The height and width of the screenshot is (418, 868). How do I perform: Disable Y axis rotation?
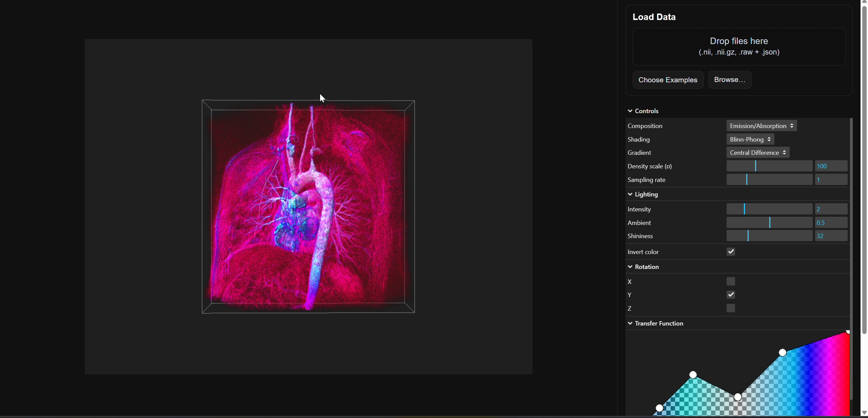[731, 295]
